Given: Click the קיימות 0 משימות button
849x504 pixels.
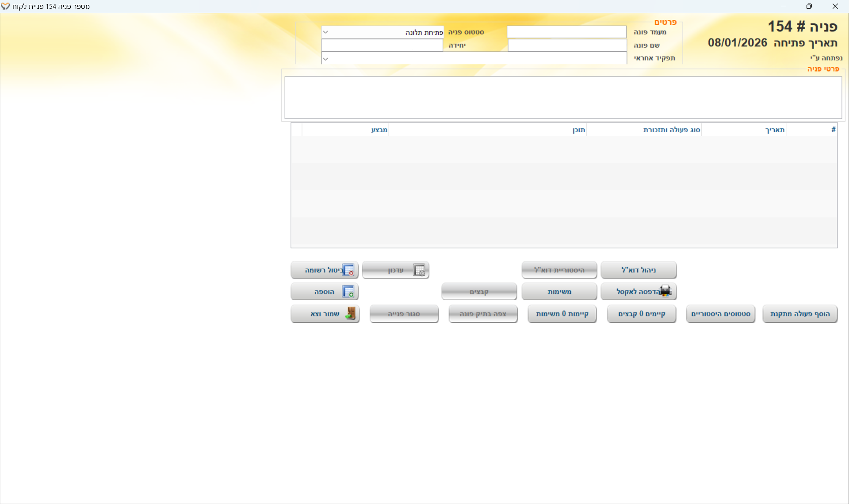Looking at the screenshot, I should tap(562, 313).
